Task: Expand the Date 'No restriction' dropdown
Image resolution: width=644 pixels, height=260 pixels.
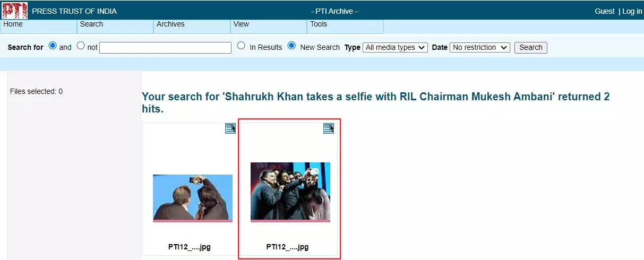Action: coord(480,47)
